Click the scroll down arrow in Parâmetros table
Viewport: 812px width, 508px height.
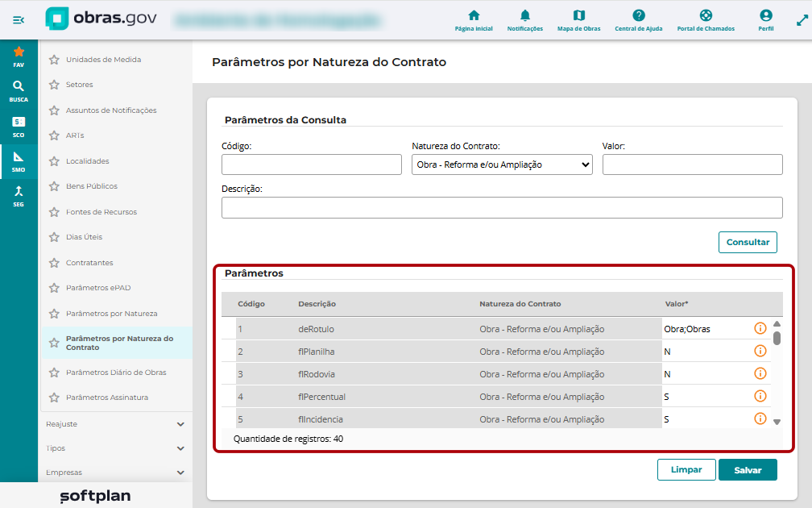pyautogui.click(x=777, y=422)
